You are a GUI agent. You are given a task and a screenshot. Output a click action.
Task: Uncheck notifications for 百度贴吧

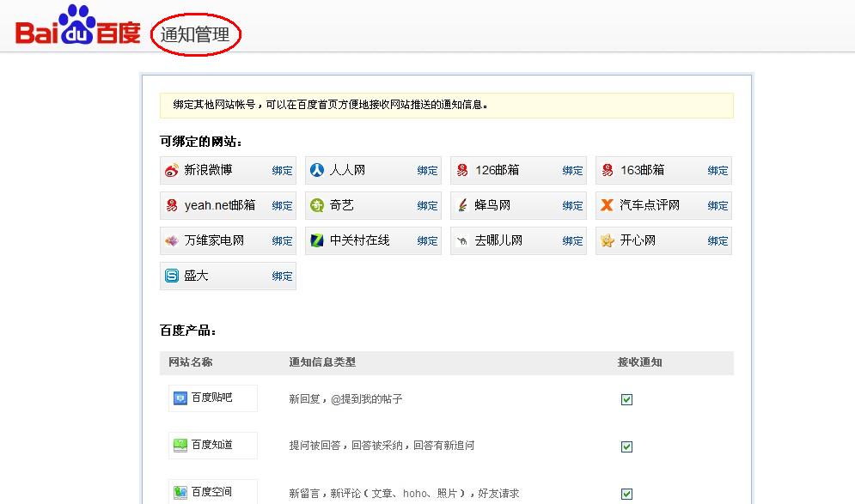click(x=626, y=399)
